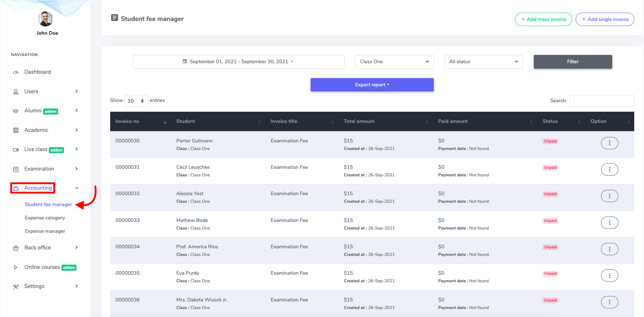Open the Class One dropdown
Screen dimensions: 644x317
[x=394, y=62]
